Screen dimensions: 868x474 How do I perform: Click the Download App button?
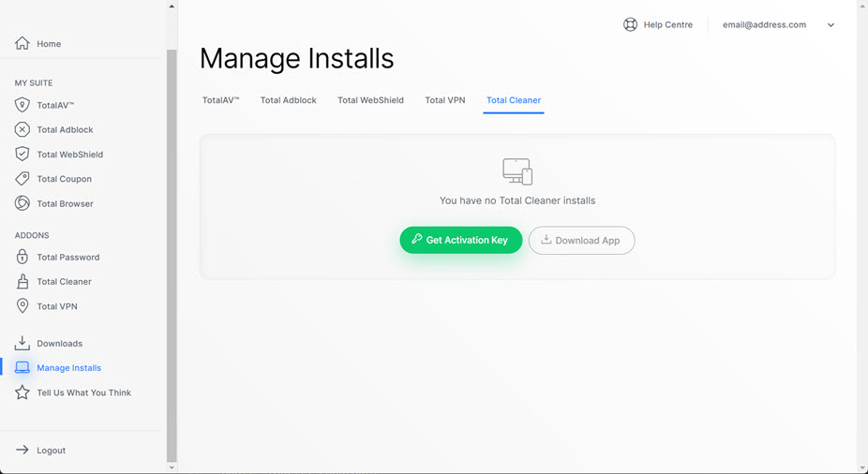click(582, 240)
